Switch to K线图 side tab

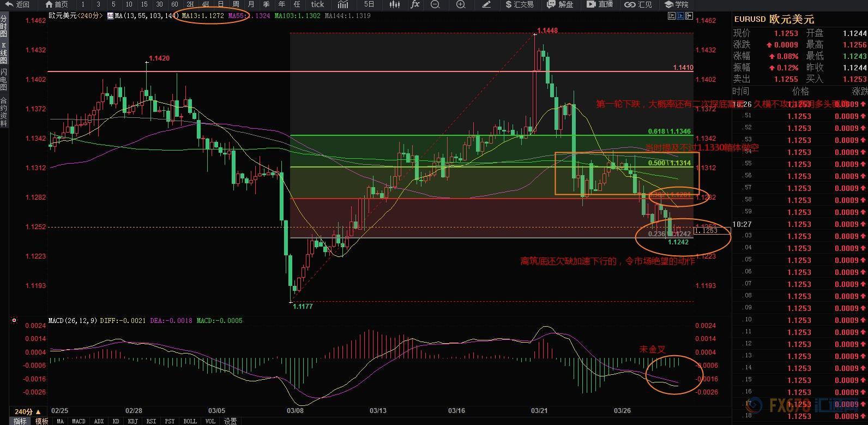pyautogui.click(x=4, y=53)
